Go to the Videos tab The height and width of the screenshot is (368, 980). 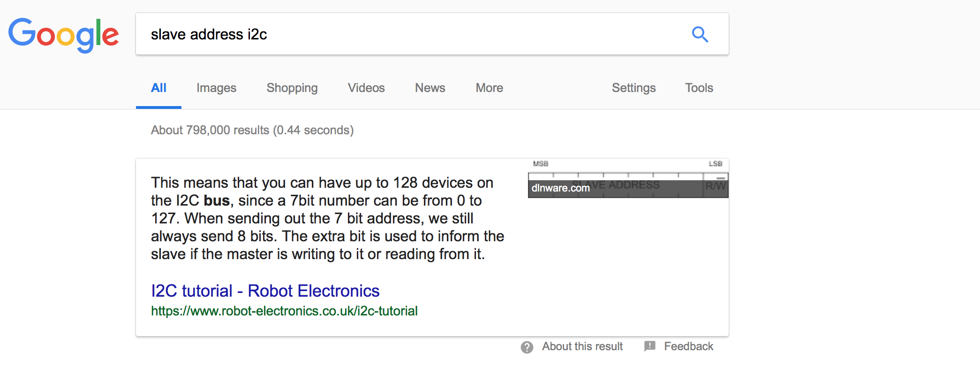point(366,88)
